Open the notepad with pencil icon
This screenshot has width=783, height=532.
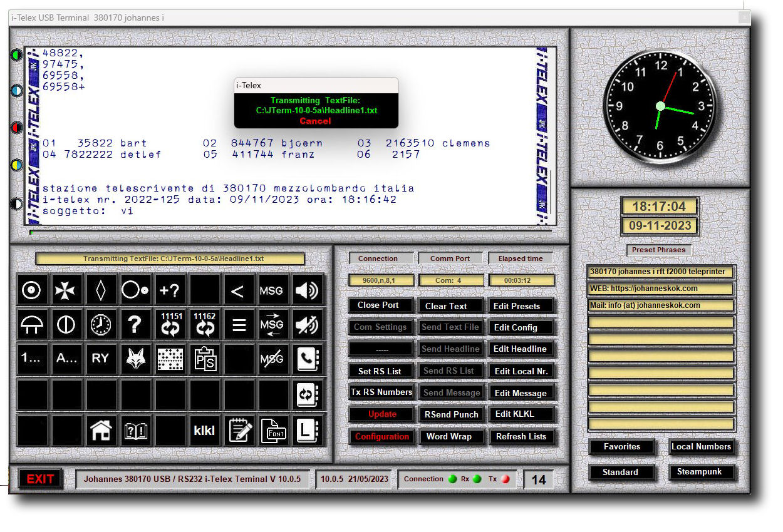click(x=239, y=430)
